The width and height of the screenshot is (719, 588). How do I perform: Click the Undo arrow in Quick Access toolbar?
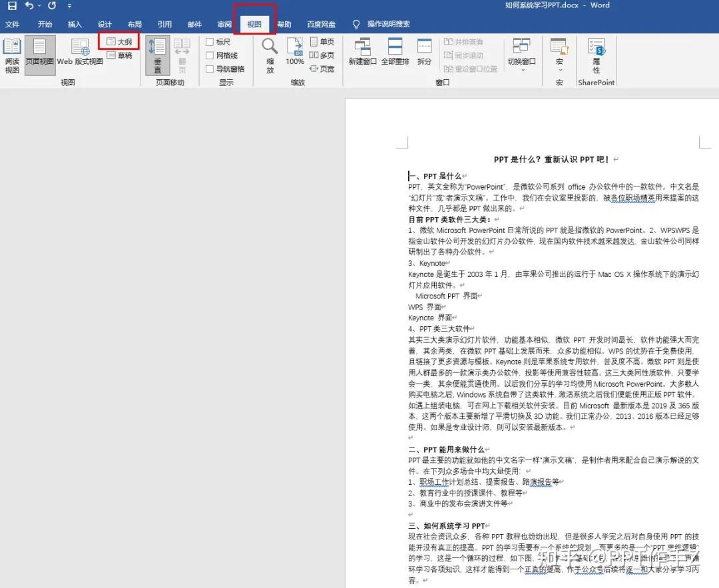tap(30, 5)
